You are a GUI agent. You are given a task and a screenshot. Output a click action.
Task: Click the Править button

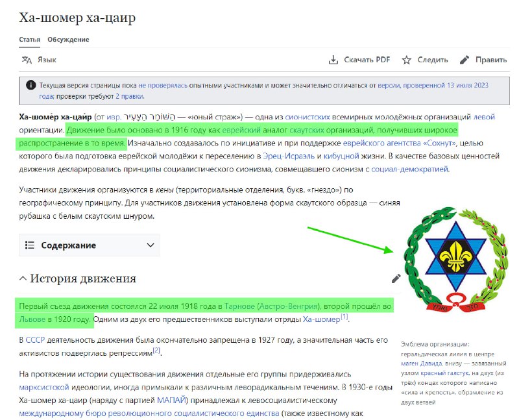[x=483, y=60]
